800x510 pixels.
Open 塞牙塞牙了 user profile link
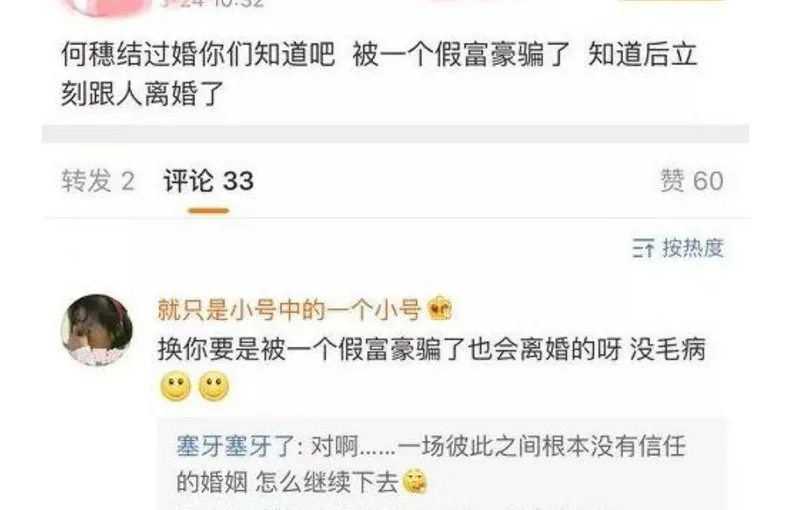236,446
